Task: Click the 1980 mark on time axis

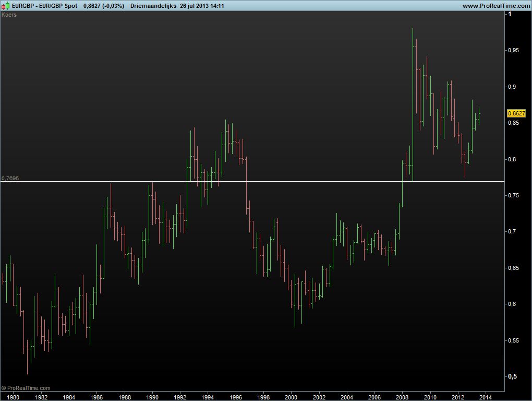Action: (x=13, y=397)
